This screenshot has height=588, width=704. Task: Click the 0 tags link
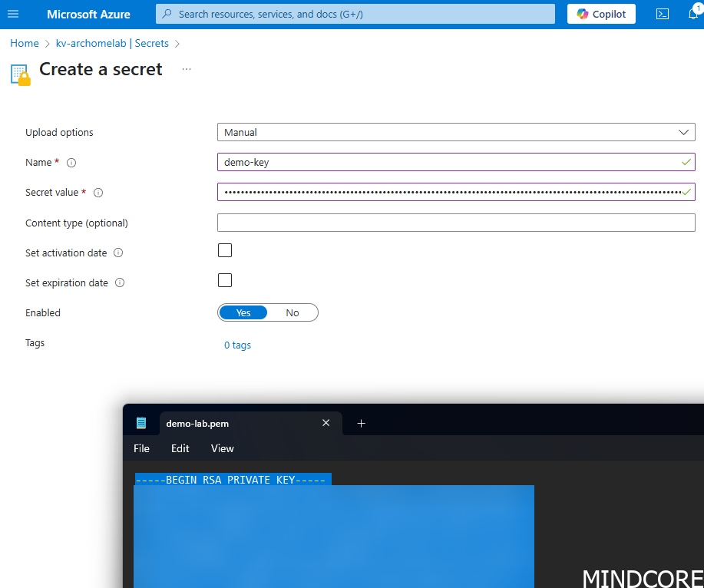click(237, 345)
